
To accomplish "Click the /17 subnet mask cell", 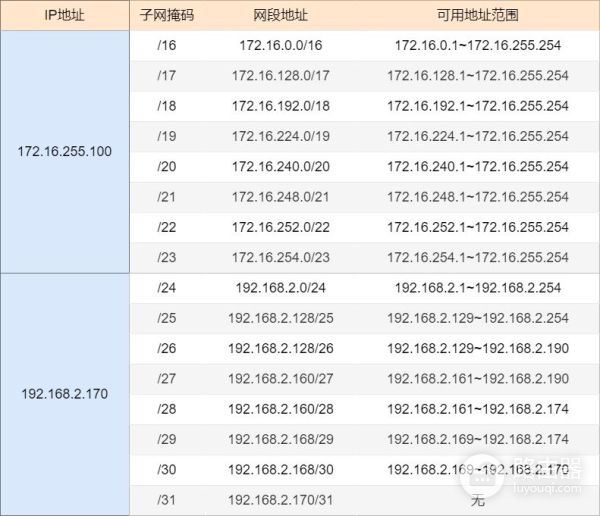I will tap(166, 75).
